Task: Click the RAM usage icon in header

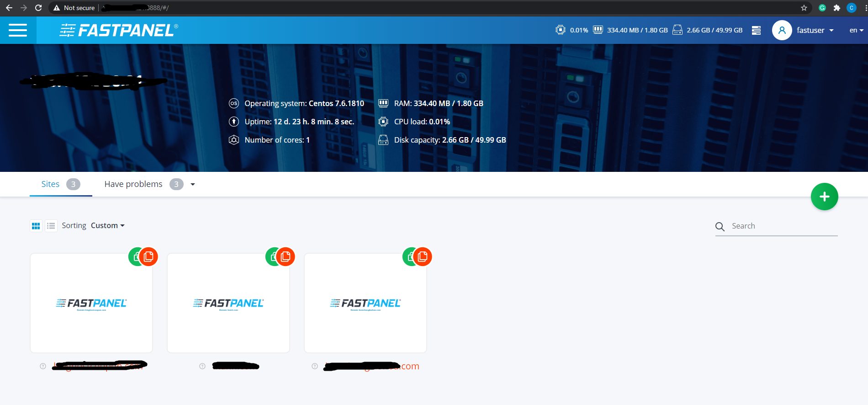Action: click(x=598, y=30)
